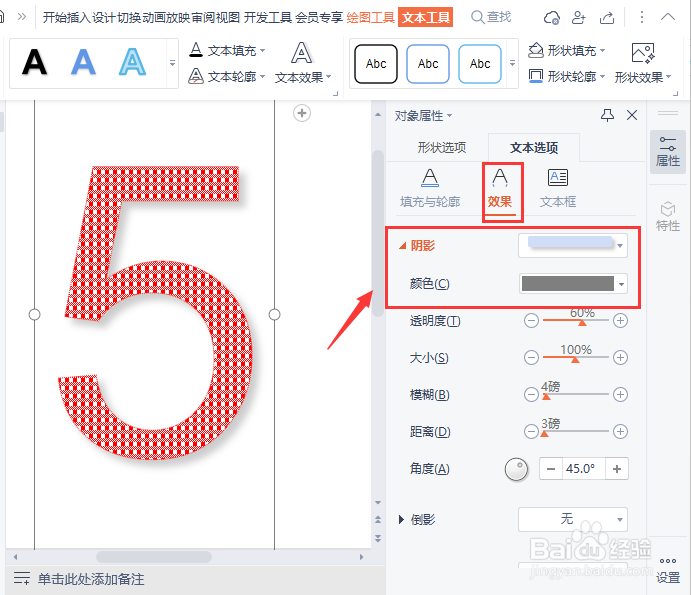Close the 对象属性 panel
This screenshot has width=691, height=595.
pos(632,115)
